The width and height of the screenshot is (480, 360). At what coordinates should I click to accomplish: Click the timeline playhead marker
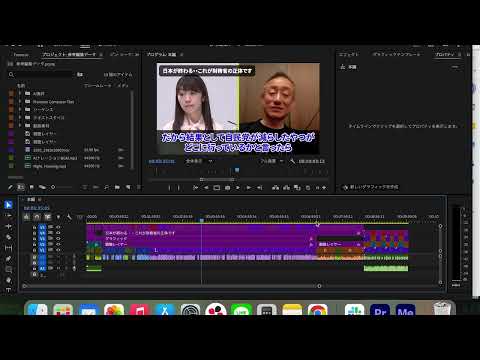(x=201, y=220)
